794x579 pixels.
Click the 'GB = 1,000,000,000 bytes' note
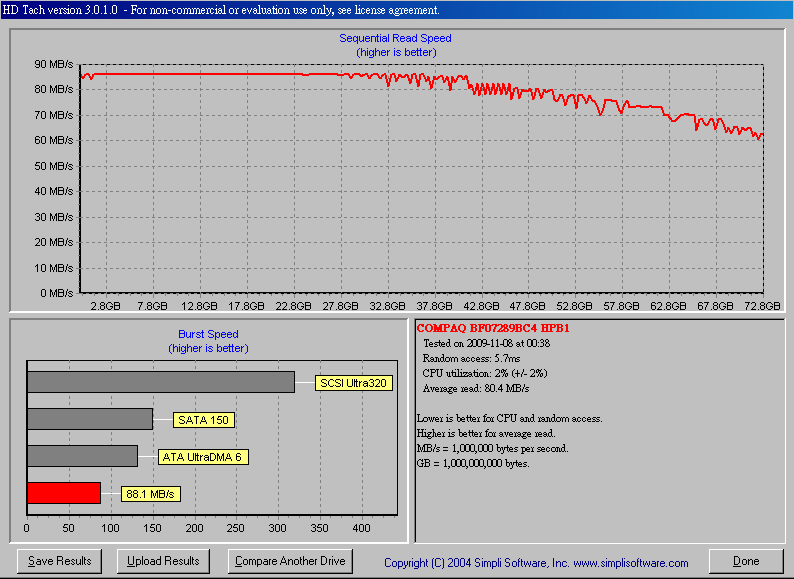point(473,464)
